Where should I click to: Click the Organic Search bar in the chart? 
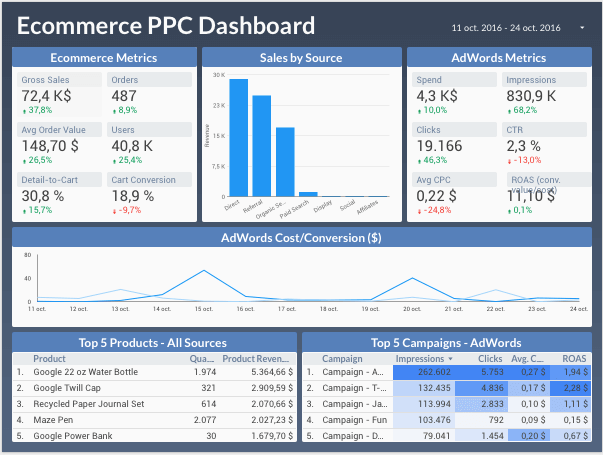point(285,162)
